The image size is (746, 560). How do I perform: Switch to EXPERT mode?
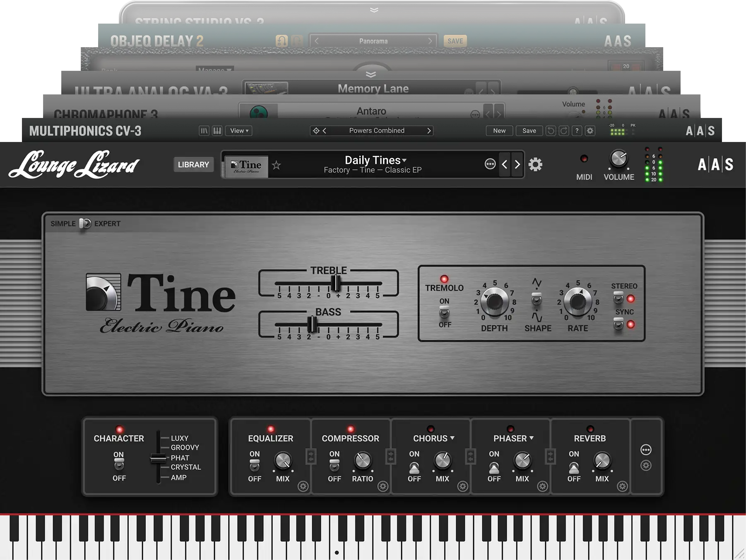point(88,223)
